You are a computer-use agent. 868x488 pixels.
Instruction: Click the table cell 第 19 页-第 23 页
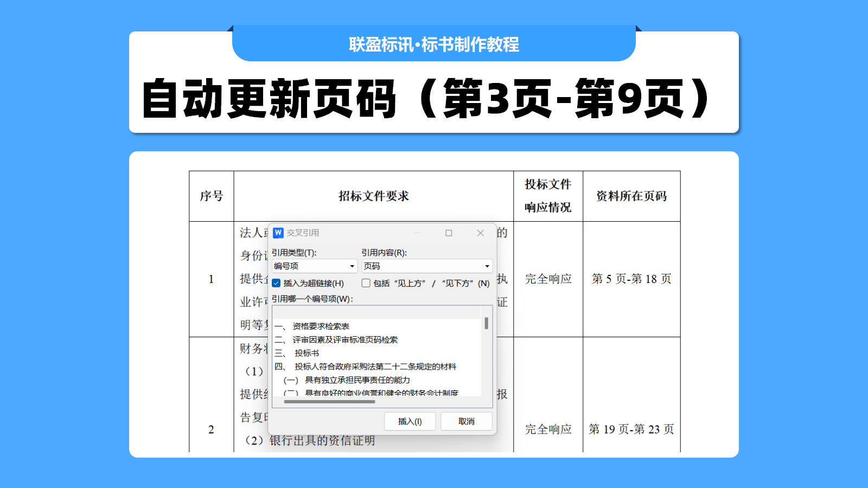pos(631,429)
